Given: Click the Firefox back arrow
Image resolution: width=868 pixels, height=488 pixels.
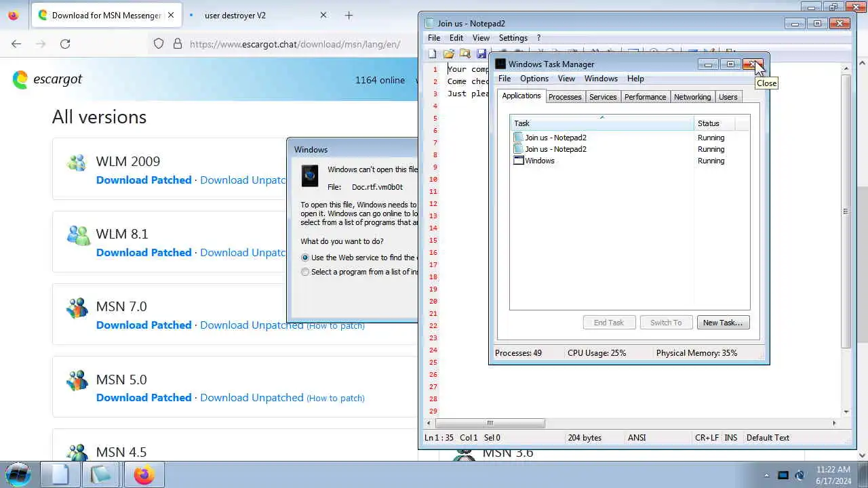Looking at the screenshot, I should pos(16,43).
